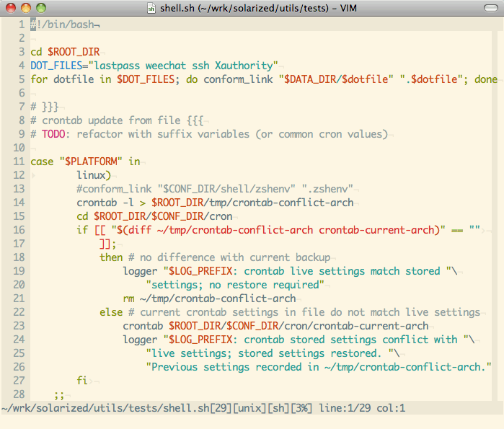Click the 'if' keyword on line 16
The image size is (504, 429).
pyautogui.click(x=82, y=230)
